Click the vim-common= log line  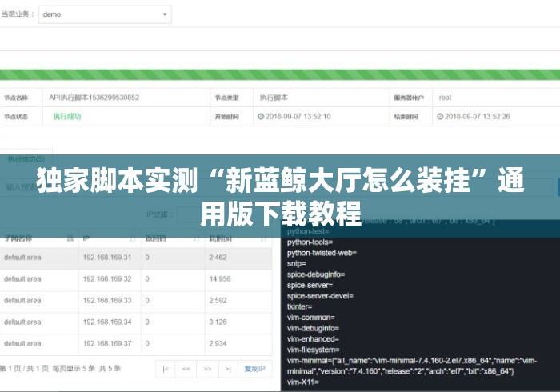[x=311, y=317]
